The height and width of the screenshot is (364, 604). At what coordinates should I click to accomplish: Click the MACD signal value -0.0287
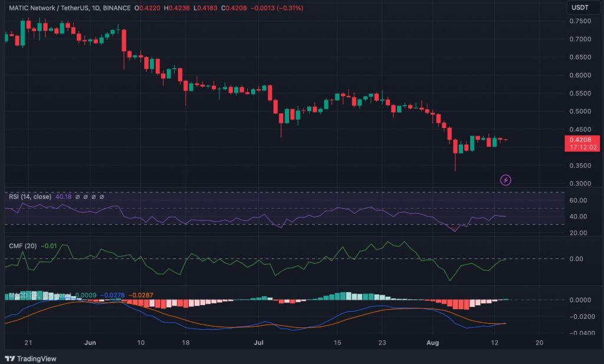tap(140, 296)
